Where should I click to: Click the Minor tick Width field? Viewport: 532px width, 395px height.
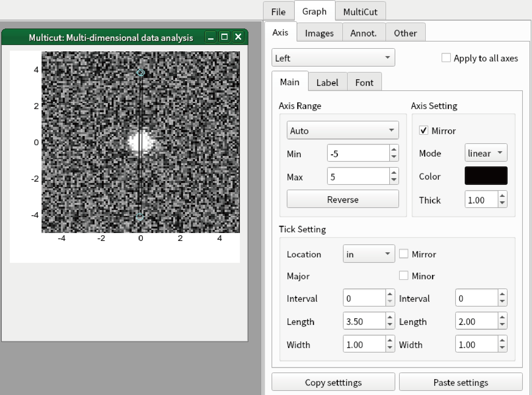coord(477,344)
